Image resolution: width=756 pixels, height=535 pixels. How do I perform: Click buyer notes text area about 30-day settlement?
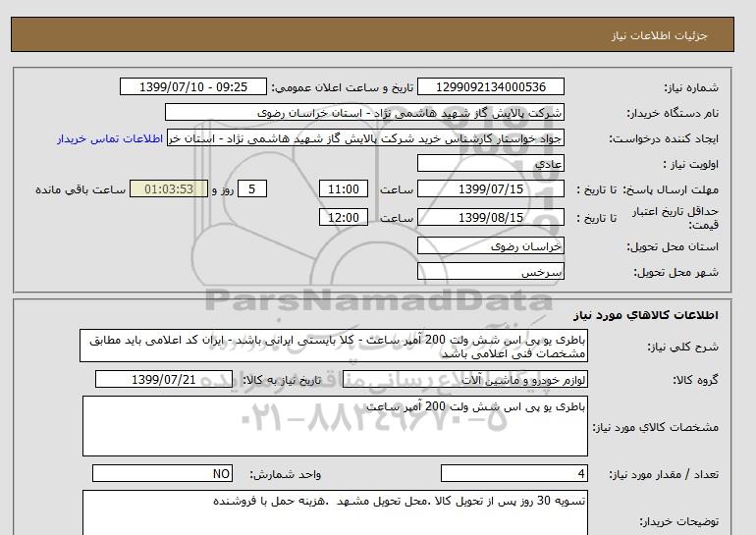335,512
